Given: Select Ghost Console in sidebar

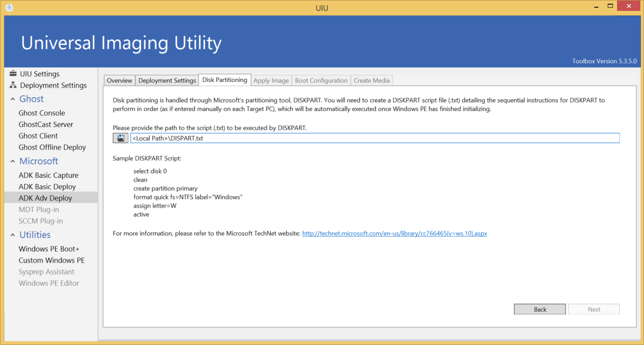Looking at the screenshot, I should pyautogui.click(x=42, y=113).
